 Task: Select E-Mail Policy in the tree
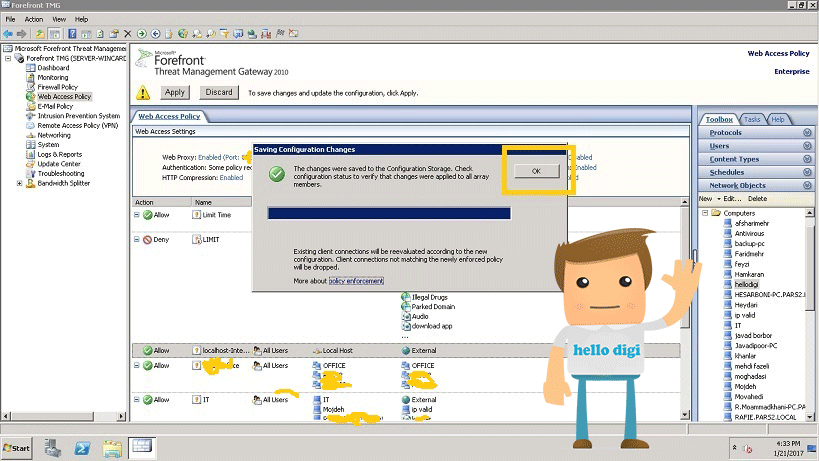click(x=55, y=106)
